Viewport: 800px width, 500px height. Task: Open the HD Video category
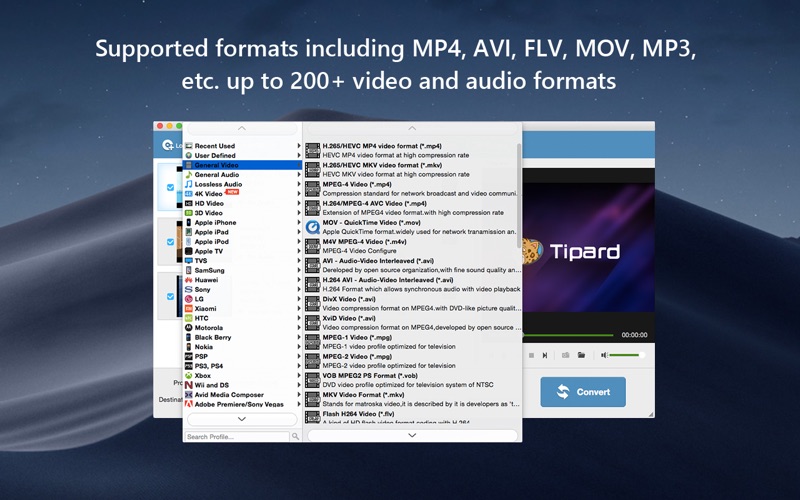coord(242,204)
